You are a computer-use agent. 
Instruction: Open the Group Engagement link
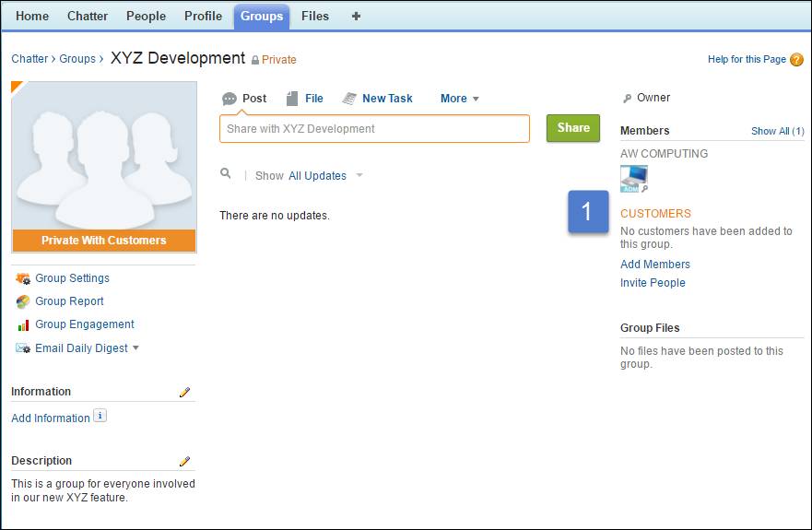[85, 324]
